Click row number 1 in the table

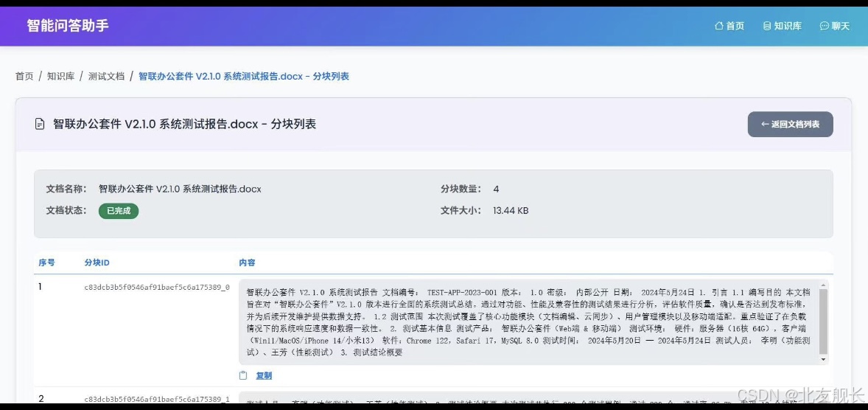point(41,287)
